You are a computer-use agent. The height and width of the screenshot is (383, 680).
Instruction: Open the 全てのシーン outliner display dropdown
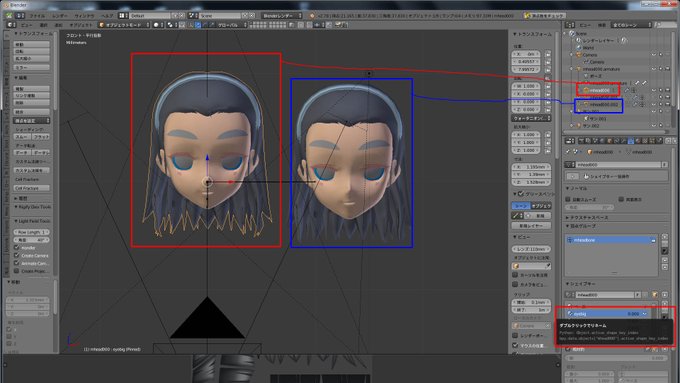(x=631, y=25)
